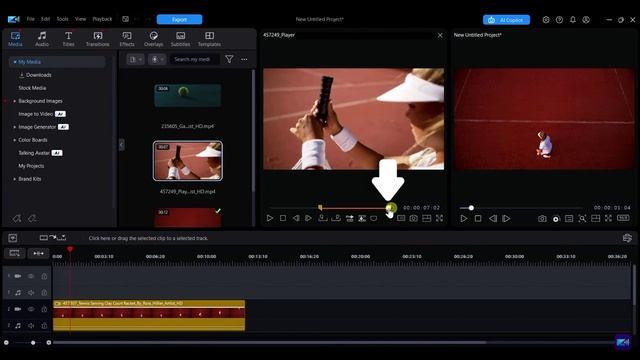
Task: Open the Effects room tab
Action: tap(127, 39)
